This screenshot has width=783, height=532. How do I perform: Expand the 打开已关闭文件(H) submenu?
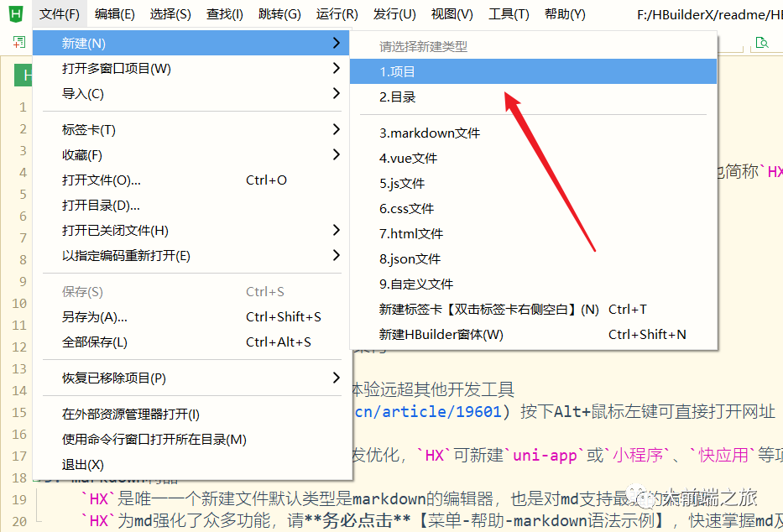tap(336, 230)
